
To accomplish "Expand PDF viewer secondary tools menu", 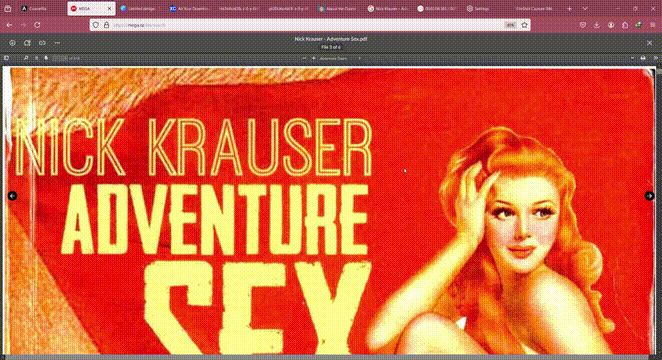I will click(655, 58).
